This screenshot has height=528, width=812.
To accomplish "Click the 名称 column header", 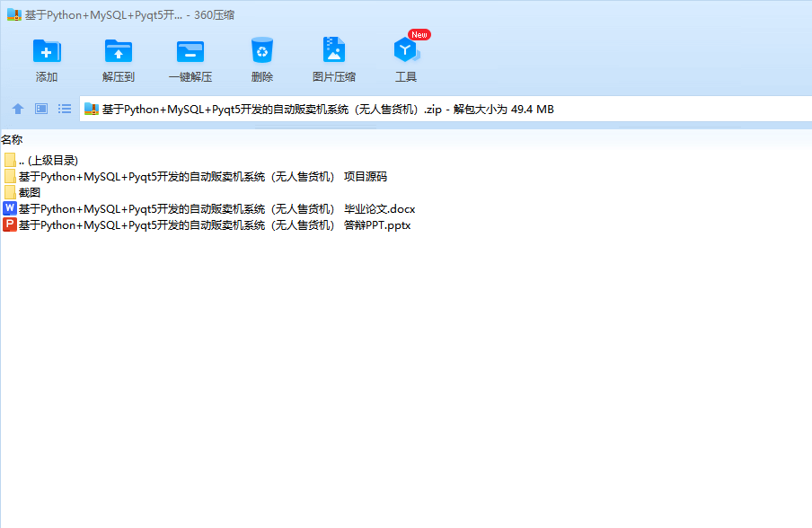I will point(12,140).
